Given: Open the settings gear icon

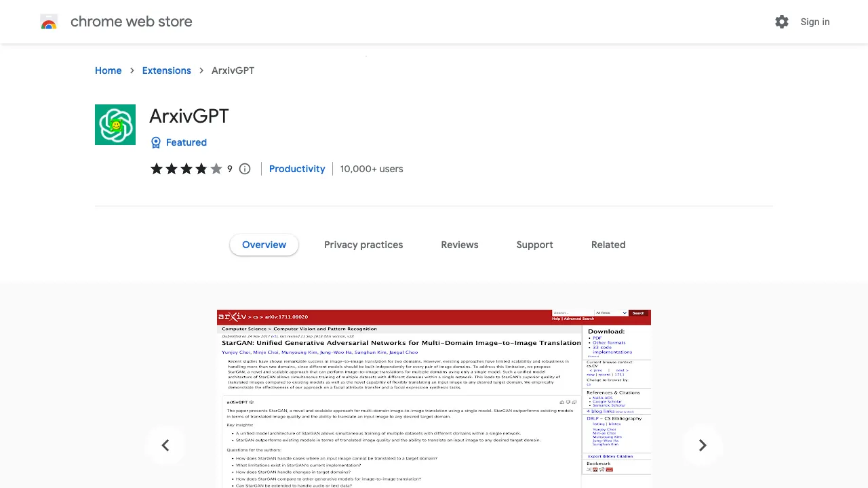Looking at the screenshot, I should click(x=782, y=22).
